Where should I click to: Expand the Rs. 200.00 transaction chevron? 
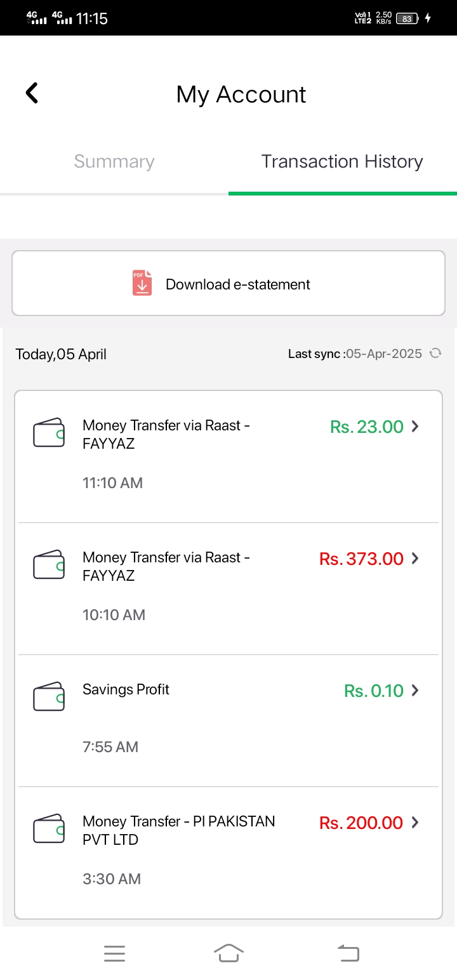point(415,823)
